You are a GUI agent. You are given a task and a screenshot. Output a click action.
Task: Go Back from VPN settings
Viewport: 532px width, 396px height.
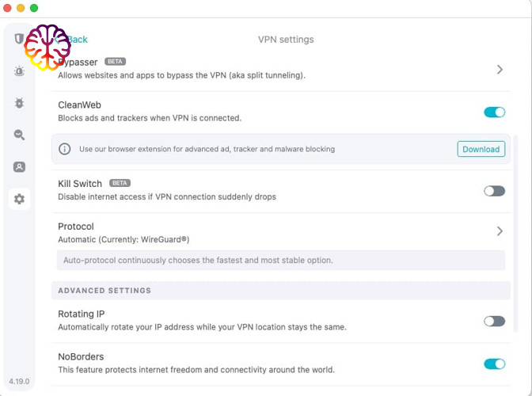tap(76, 40)
